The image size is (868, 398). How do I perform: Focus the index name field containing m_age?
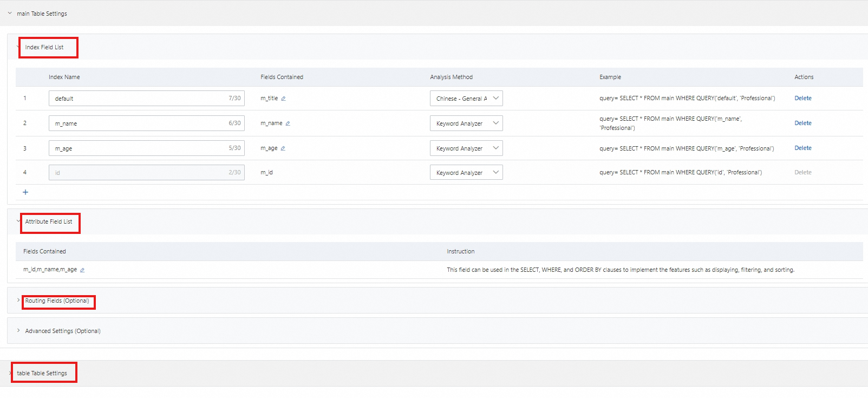tap(146, 148)
